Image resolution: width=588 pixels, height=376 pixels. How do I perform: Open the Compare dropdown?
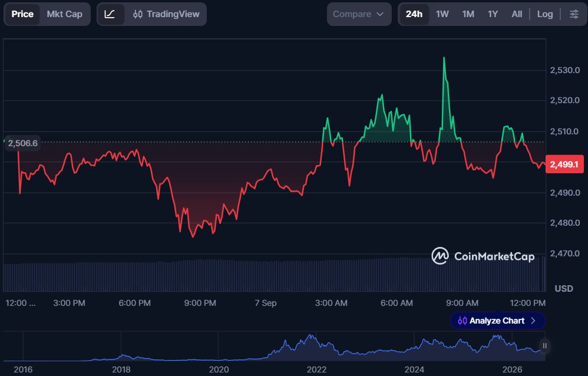click(x=359, y=14)
